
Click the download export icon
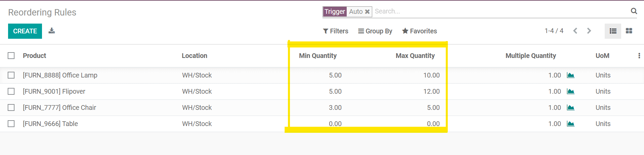pyautogui.click(x=51, y=31)
